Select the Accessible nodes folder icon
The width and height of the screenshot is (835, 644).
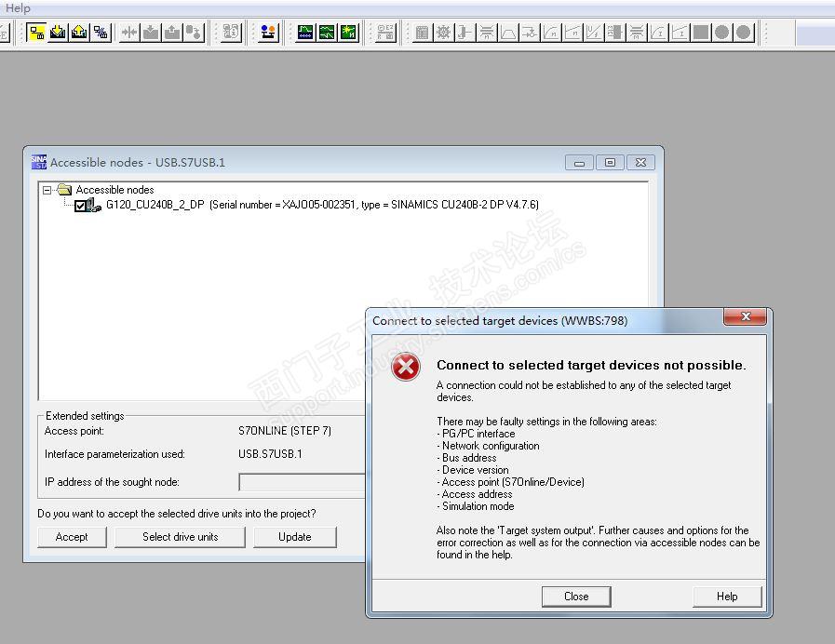pos(64,190)
